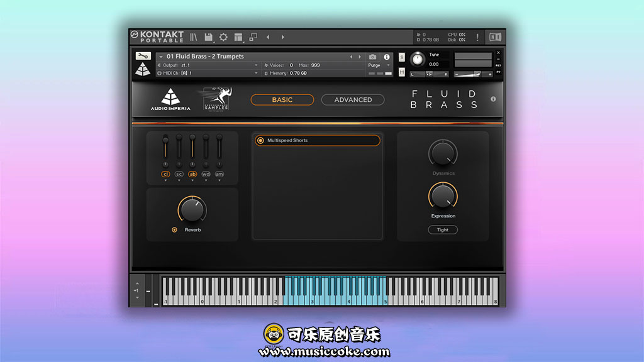Mute the instrument with M button
Image resolution: width=644 pixels, height=362 pixels.
[402, 72]
